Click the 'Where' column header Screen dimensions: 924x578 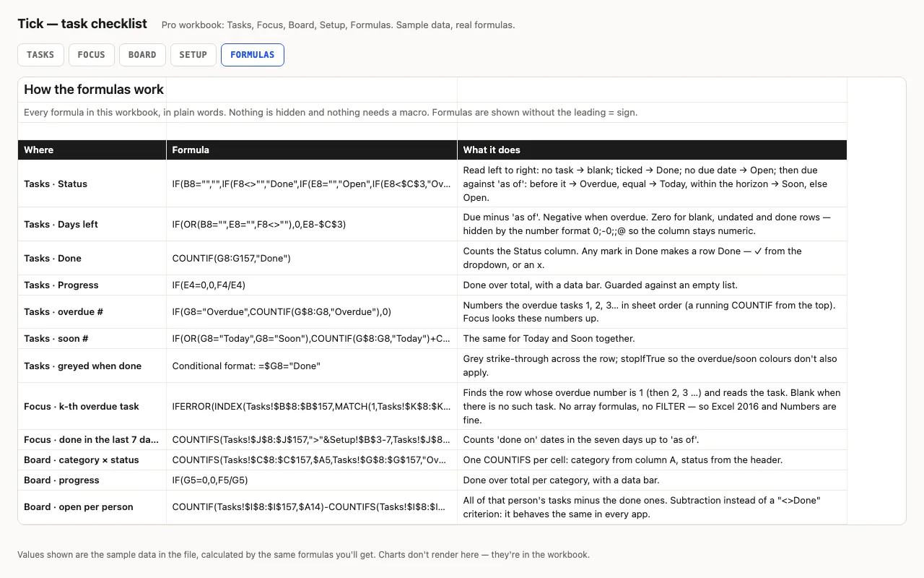click(92, 150)
